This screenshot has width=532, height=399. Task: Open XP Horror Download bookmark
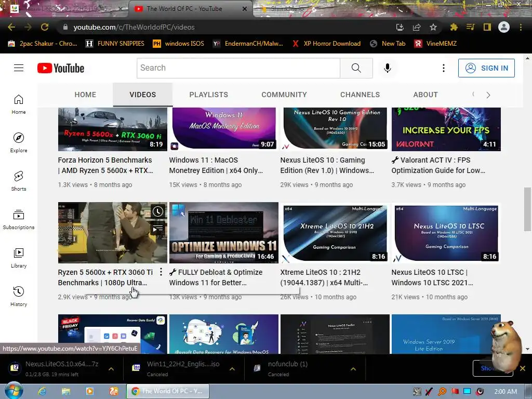point(326,44)
